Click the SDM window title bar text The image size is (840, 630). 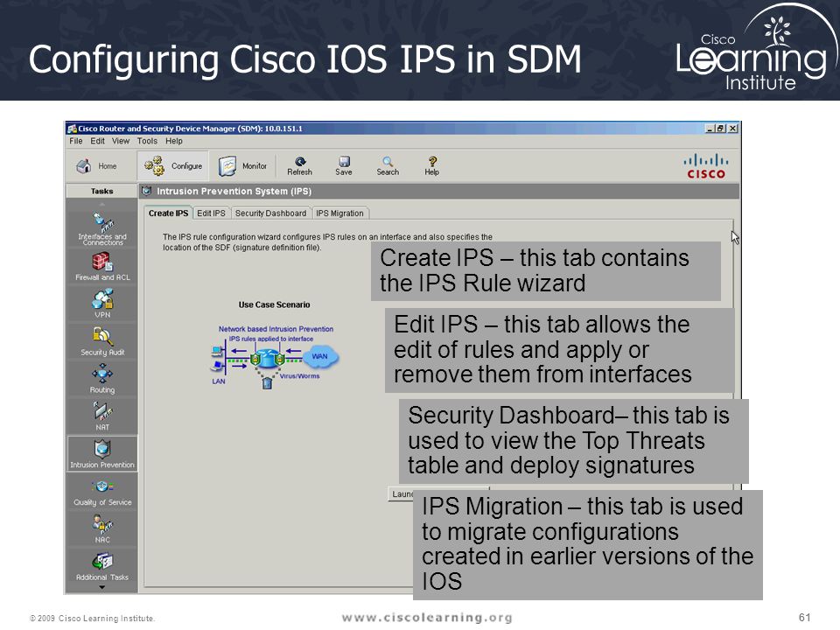tap(190, 129)
